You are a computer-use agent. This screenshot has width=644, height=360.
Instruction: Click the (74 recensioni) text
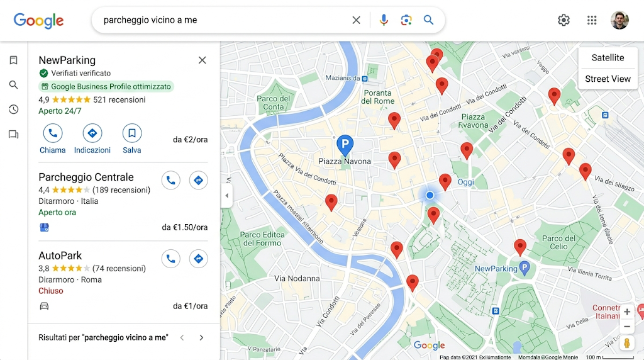119,268
